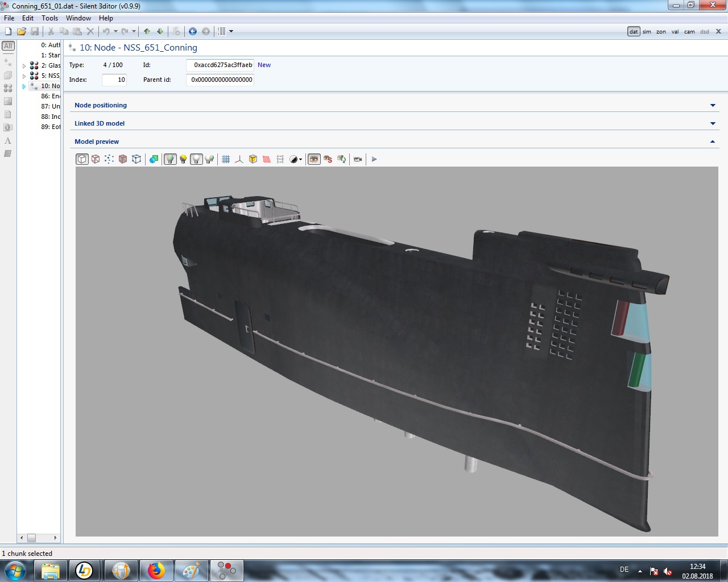
Task: Filter the chunk list by picture icon
Action: coord(8,101)
